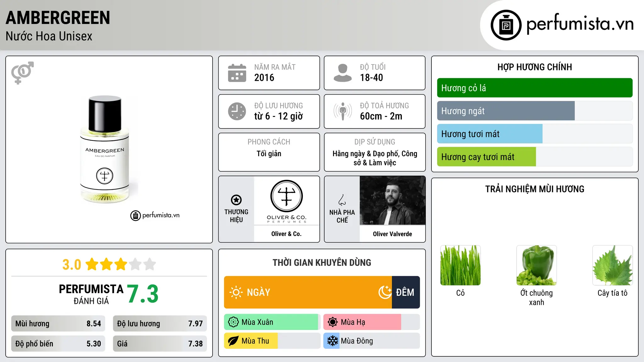Click the flower icon for Mùa Xuân
Image resolution: width=644 pixels, height=362 pixels.
pos(233,322)
